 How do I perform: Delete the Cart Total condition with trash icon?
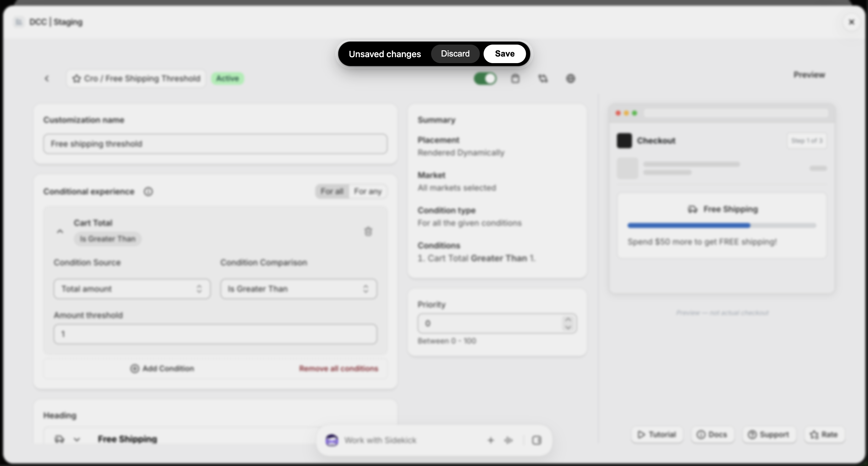[368, 231]
